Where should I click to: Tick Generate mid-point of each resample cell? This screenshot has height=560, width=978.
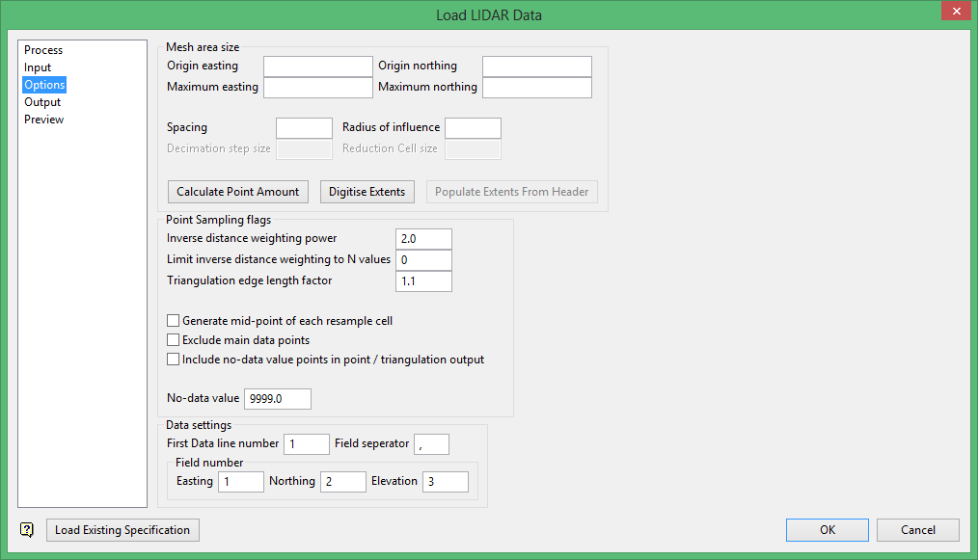[174, 321]
